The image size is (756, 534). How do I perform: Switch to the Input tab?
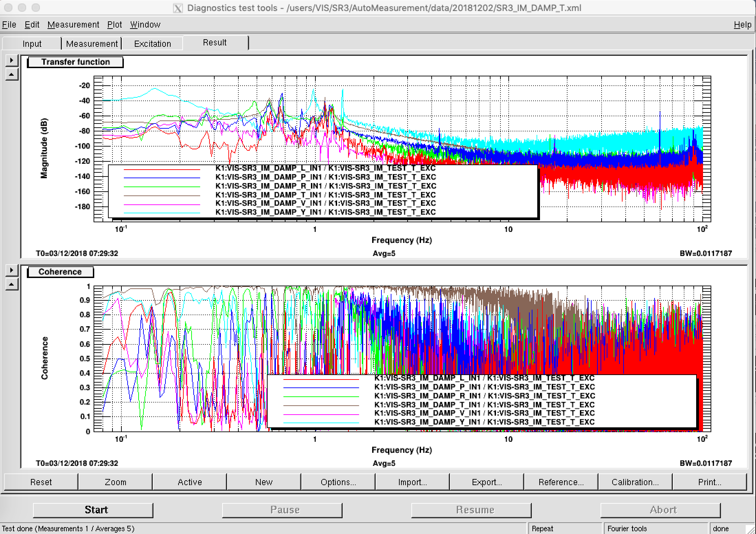[32, 44]
